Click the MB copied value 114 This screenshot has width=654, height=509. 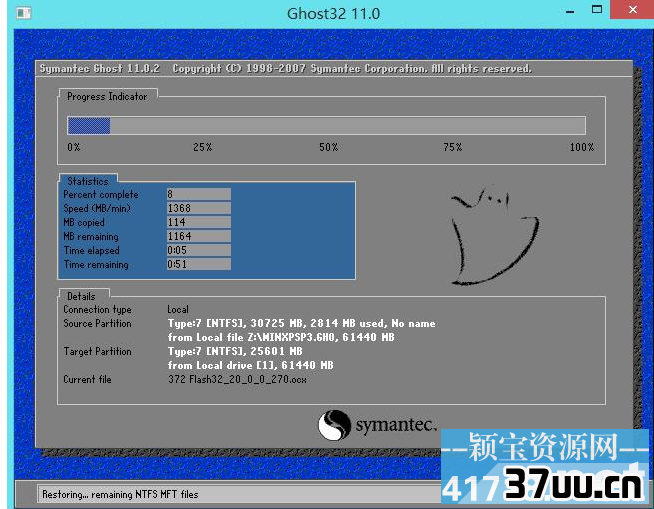199,222
